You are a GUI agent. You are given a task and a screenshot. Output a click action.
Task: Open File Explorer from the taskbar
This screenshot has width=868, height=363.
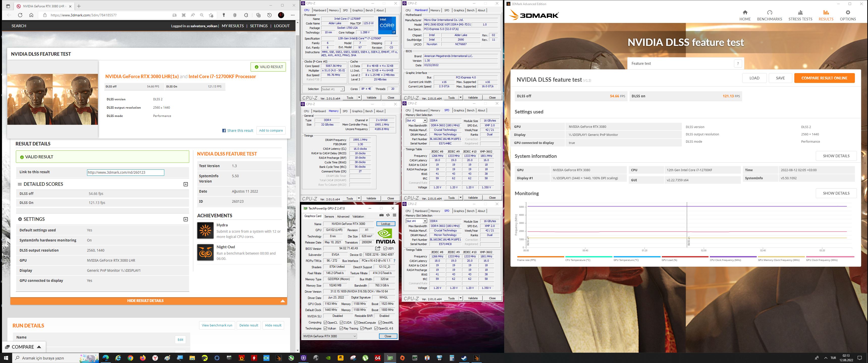tap(192, 358)
